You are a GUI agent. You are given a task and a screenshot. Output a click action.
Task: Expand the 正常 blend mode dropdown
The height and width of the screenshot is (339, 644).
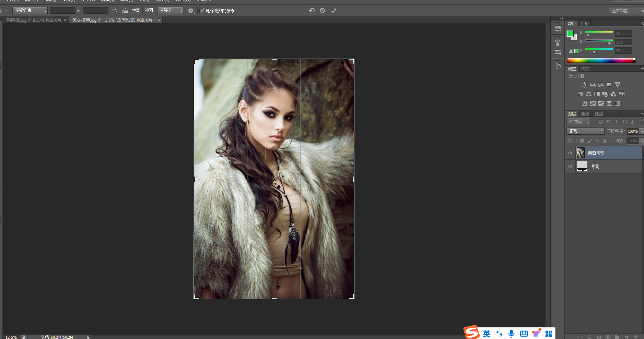pyautogui.click(x=585, y=131)
